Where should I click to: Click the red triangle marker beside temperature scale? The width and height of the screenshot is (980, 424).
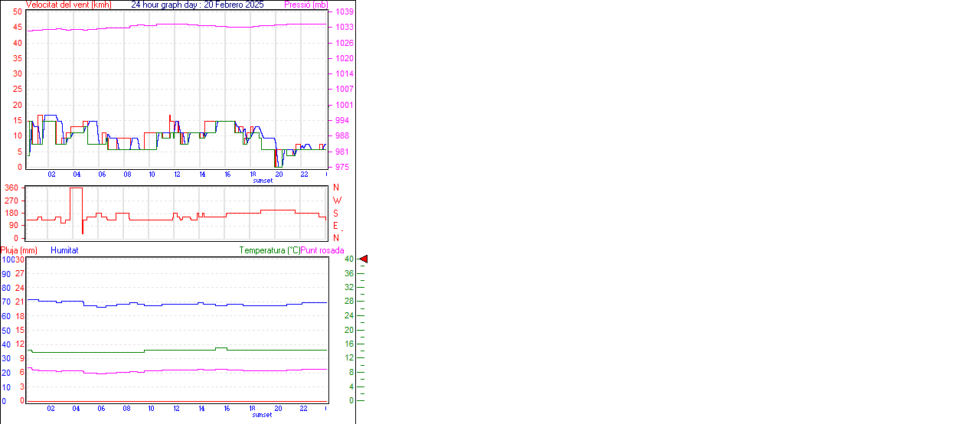[364, 259]
